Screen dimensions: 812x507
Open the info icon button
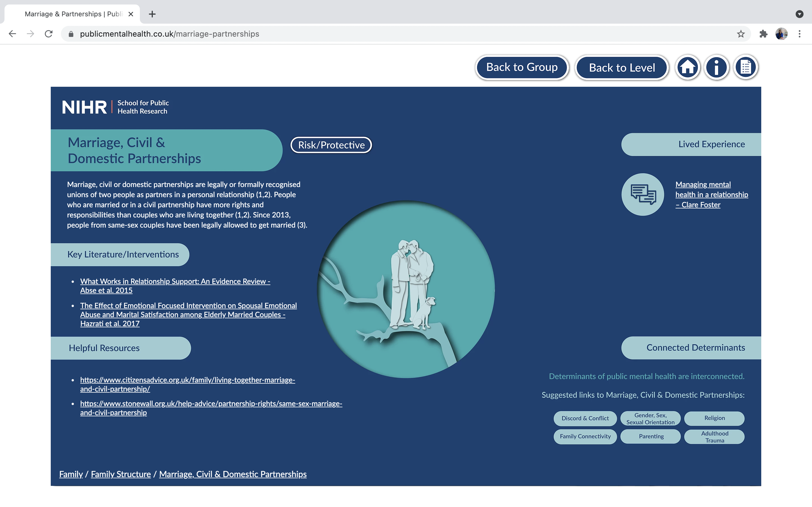(716, 67)
